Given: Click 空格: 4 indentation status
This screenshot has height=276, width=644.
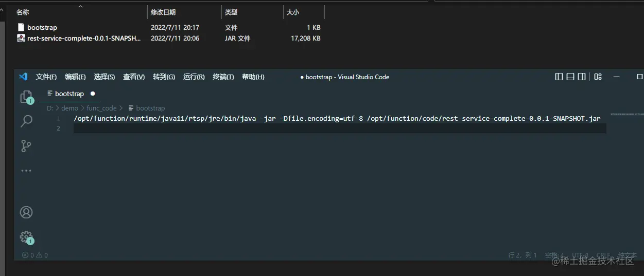Looking at the screenshot, I should coord(554,255).
